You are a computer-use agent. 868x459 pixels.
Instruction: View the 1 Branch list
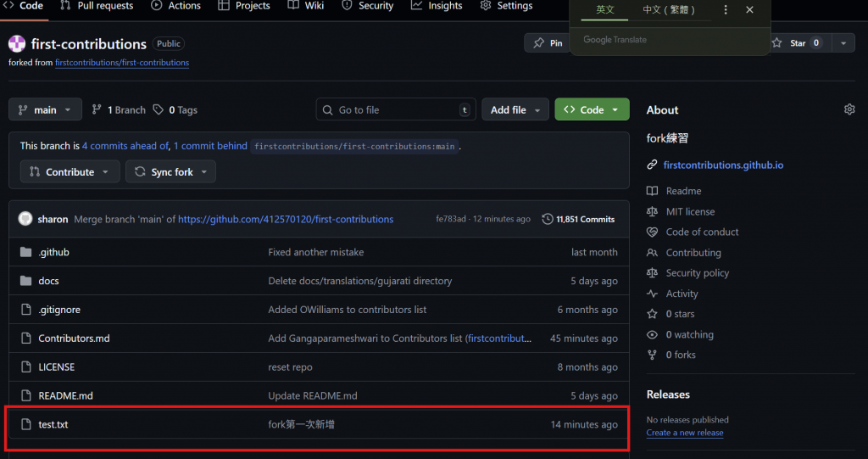pos(119,109)
